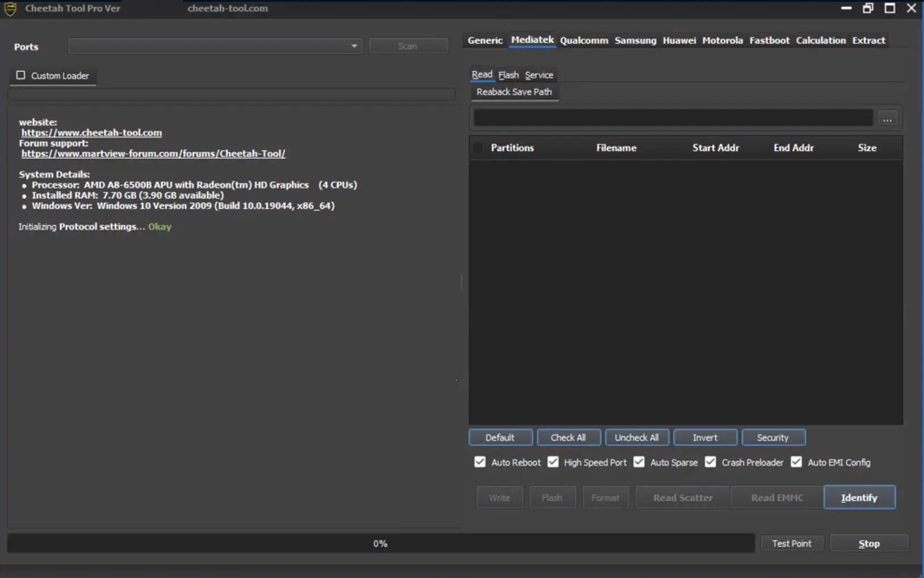Click the Format button

pos(605,497)
